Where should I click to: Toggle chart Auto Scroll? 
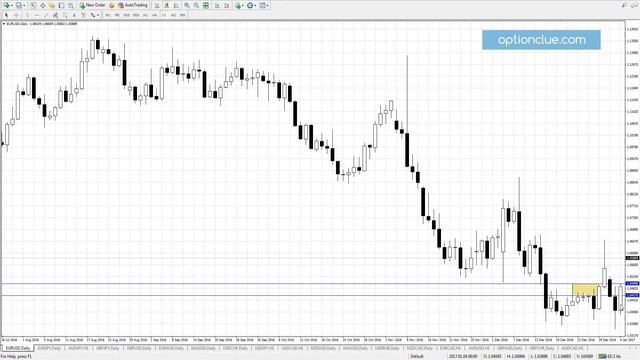217,5
